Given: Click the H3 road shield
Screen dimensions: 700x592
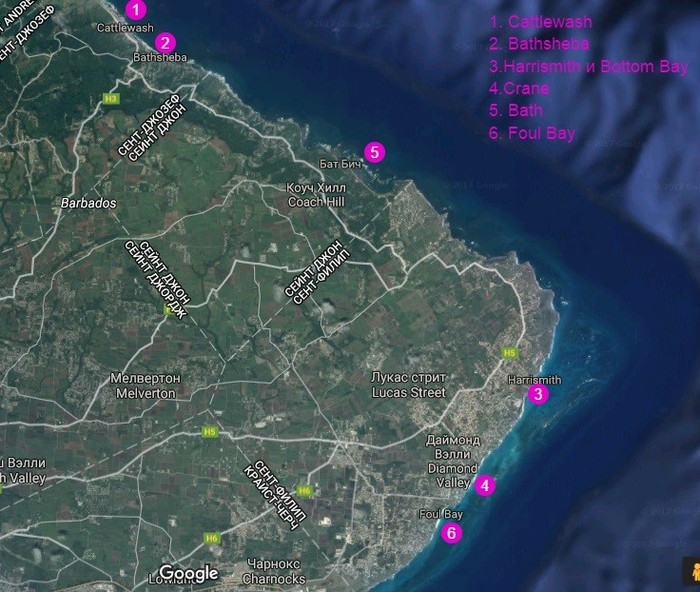Looking at the screenshot, I should (x=112, y=98).
